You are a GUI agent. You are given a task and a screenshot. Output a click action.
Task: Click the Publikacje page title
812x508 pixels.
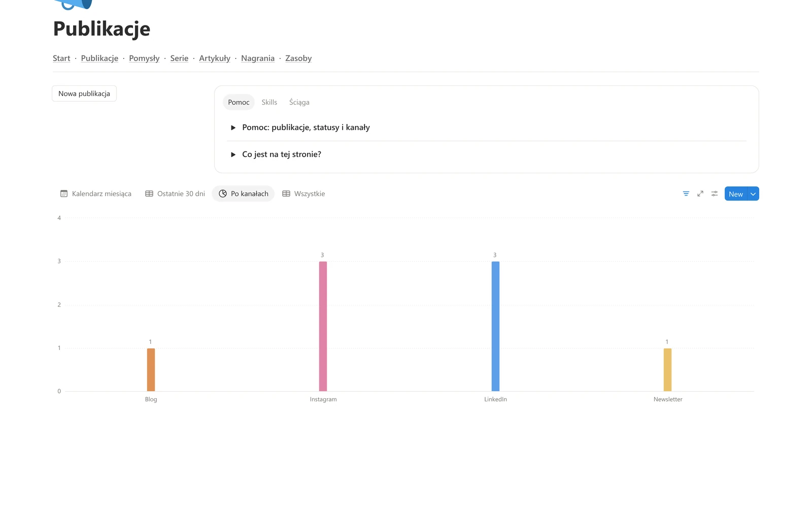[x=101, y=29]
